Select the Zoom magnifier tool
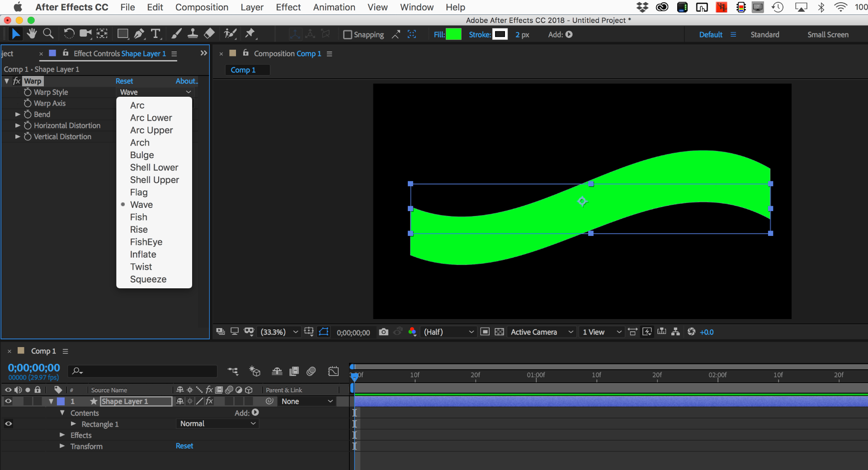 click(48, 33)
